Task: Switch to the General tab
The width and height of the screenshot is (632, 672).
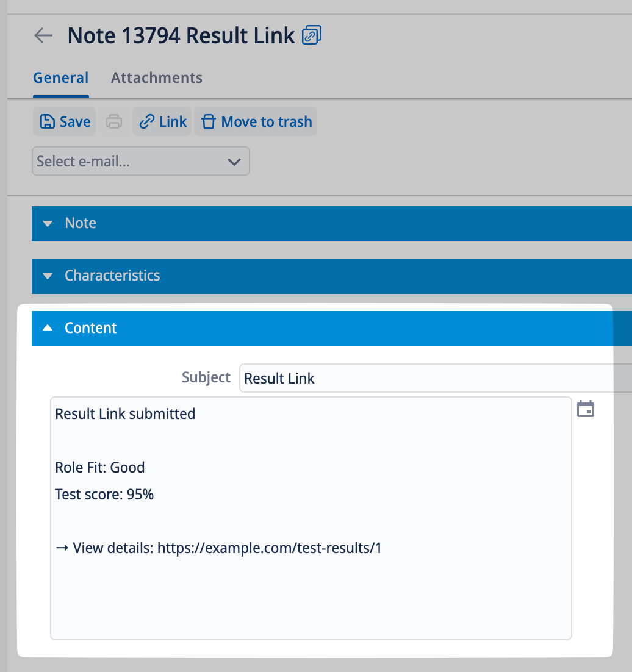Action: click(61, 78)
